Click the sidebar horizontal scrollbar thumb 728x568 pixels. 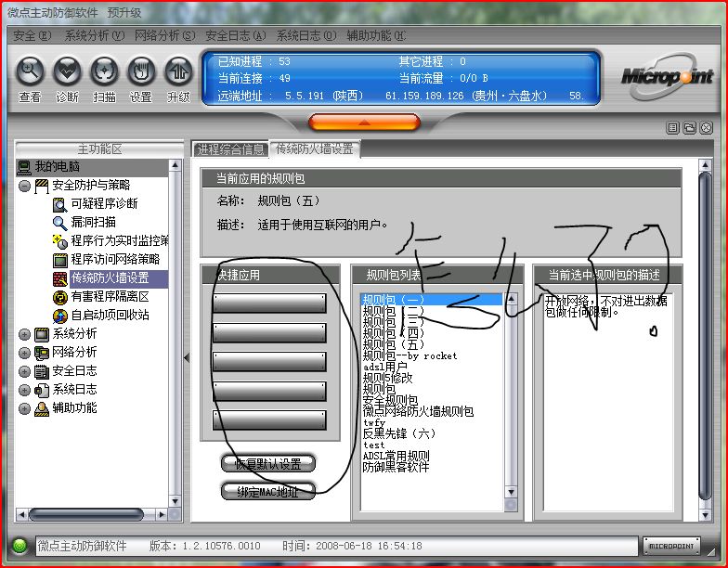[85, 514]
